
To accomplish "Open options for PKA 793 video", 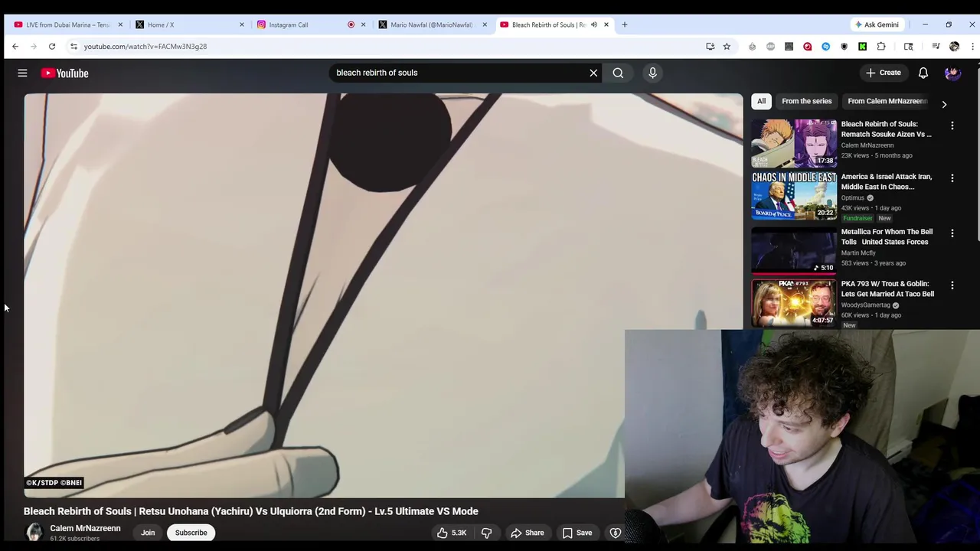I will click(952, 285).
